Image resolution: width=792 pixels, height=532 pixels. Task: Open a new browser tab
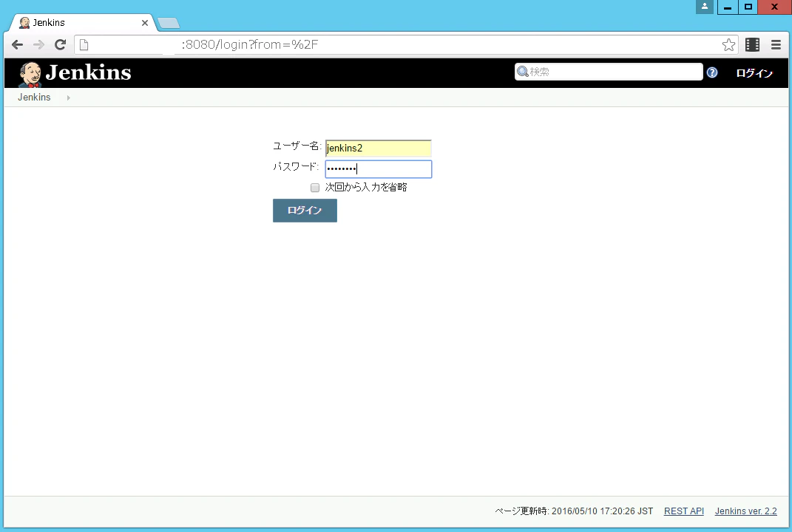(169, 23)
